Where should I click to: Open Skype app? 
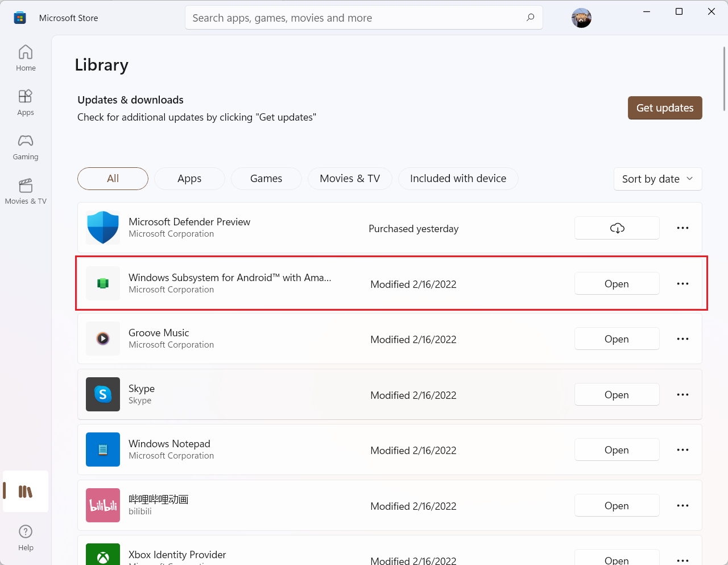pyautogui.click(x=617, y=394)
